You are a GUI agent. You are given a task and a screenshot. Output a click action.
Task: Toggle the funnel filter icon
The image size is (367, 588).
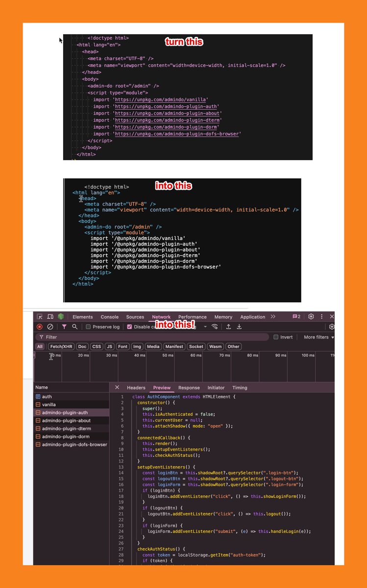coord(64,327)
